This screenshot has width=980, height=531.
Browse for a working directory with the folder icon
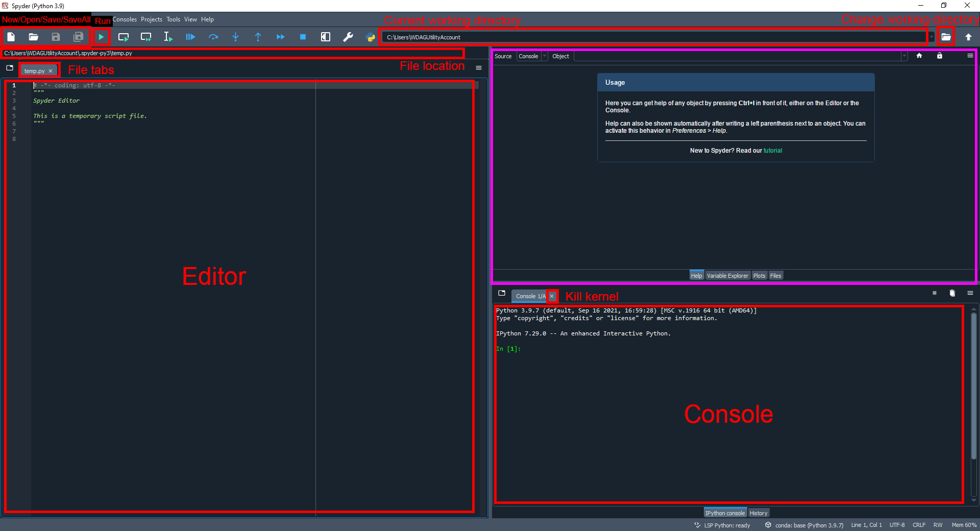pos(946,37)
